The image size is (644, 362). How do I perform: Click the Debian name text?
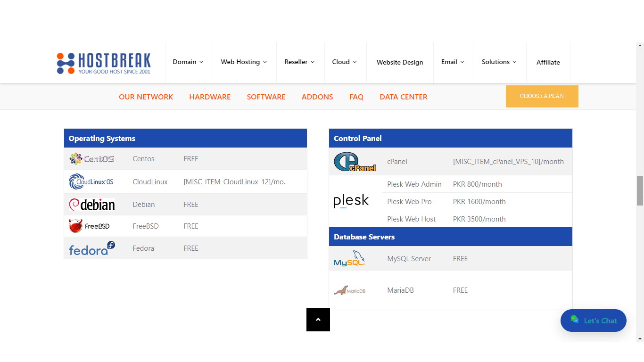144,205
